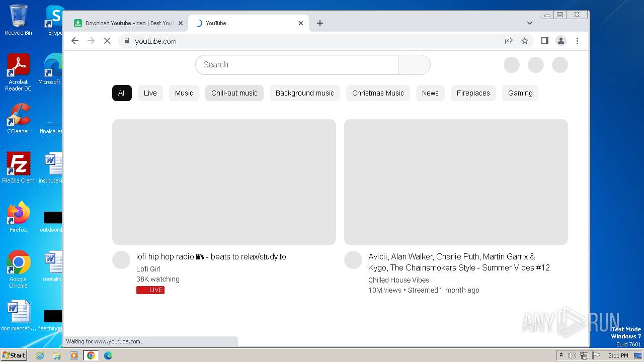Close the YouTube tab
The width and height of the screenshot is (644, 362).
pos(301,23)
